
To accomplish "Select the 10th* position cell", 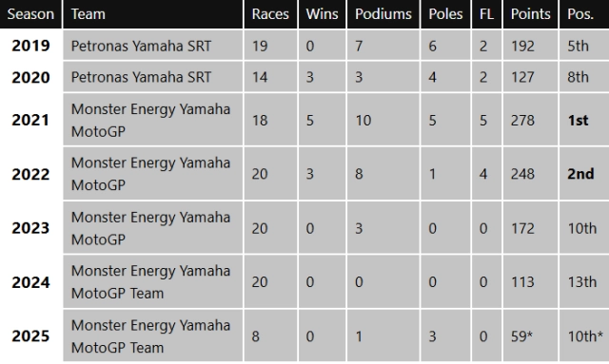I will click(x=584, y=336).
